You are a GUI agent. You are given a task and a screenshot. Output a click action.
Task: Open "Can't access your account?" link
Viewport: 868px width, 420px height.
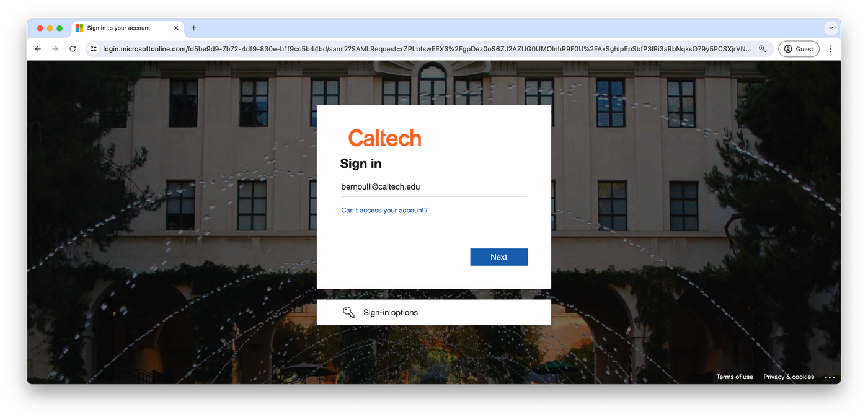tap(384, 211)
